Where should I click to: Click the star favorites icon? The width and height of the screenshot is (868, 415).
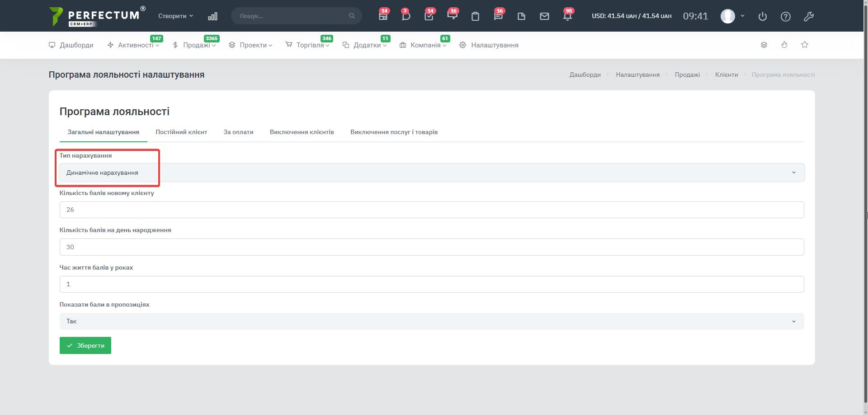click(x=805, y=45)
